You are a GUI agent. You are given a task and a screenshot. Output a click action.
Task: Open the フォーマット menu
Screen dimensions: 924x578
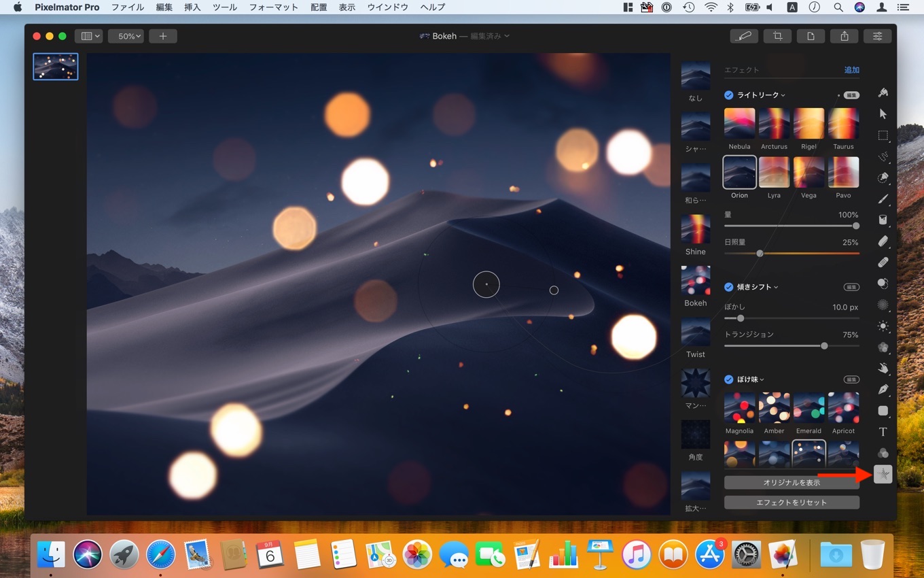[274, 7]
